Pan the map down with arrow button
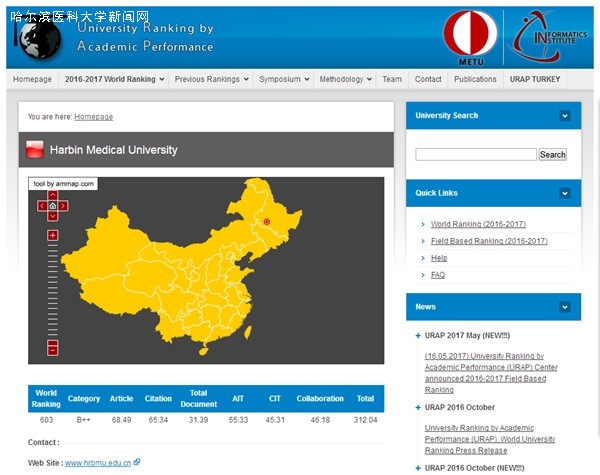 pyautogui.click(x=52, y=217)
